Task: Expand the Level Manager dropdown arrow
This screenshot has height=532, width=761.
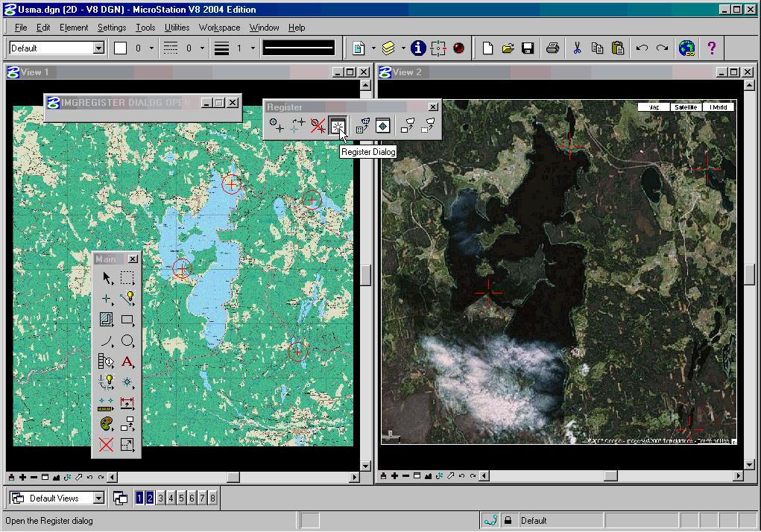Action: [x=402, y=48]
